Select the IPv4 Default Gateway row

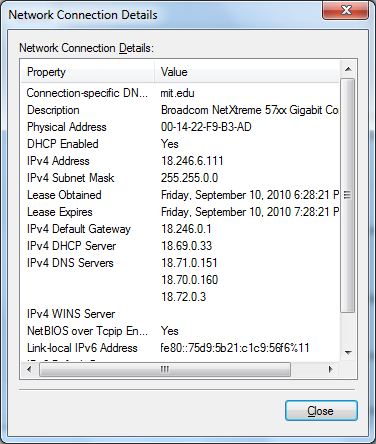180,229
